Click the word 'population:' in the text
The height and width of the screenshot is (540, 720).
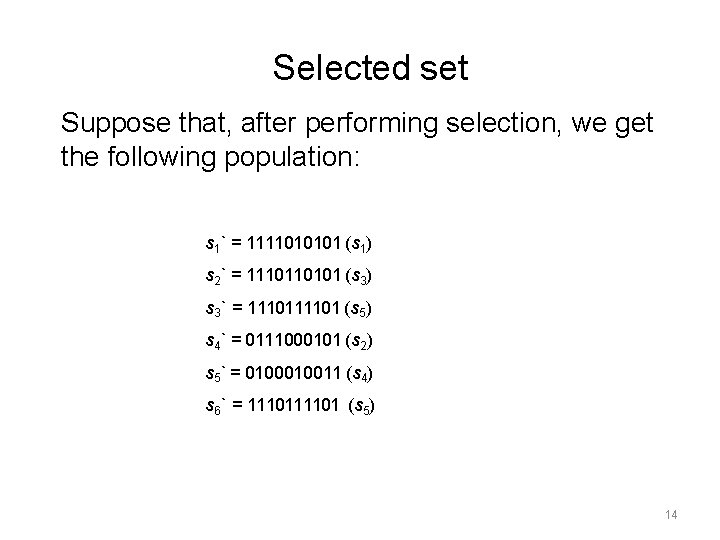pos(292,158)
